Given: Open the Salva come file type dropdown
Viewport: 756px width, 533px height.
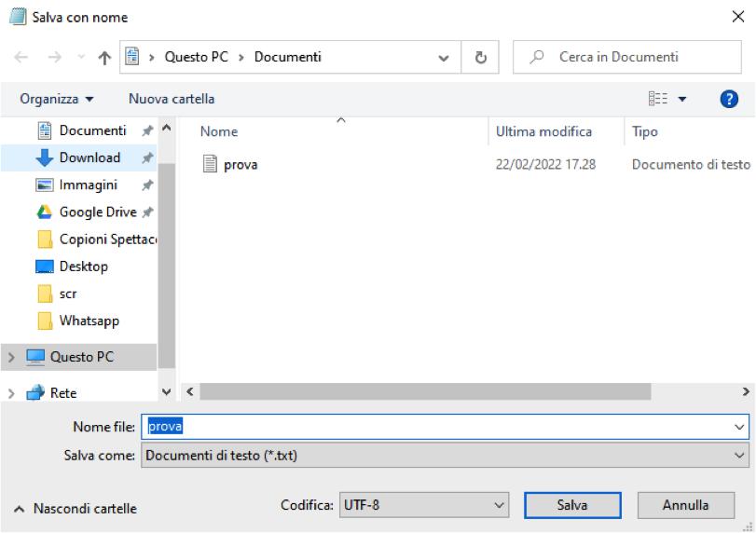Looking at the screenshot, I should click(445, 456).
